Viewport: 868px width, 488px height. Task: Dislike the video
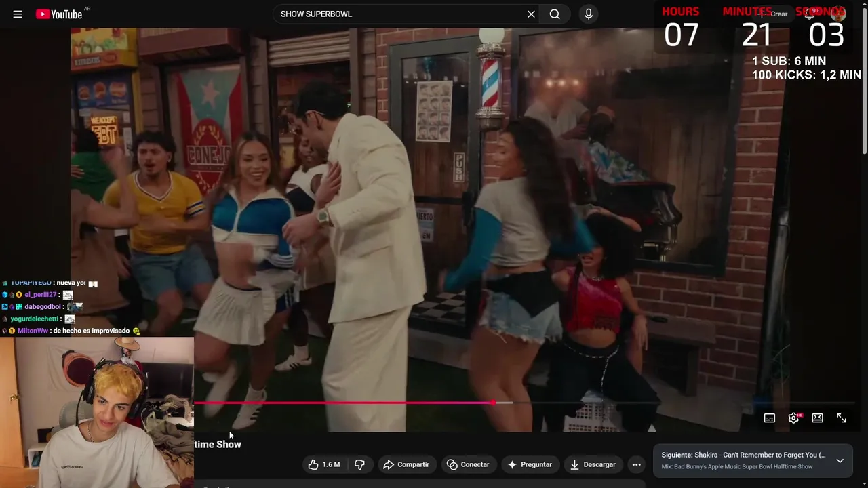point(360,464)
